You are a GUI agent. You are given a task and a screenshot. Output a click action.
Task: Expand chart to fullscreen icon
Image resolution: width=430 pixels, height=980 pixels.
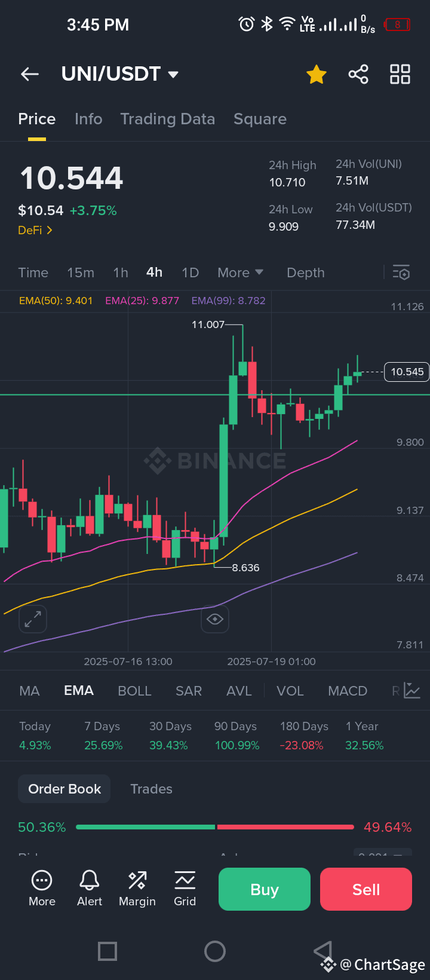click(33, 619)
